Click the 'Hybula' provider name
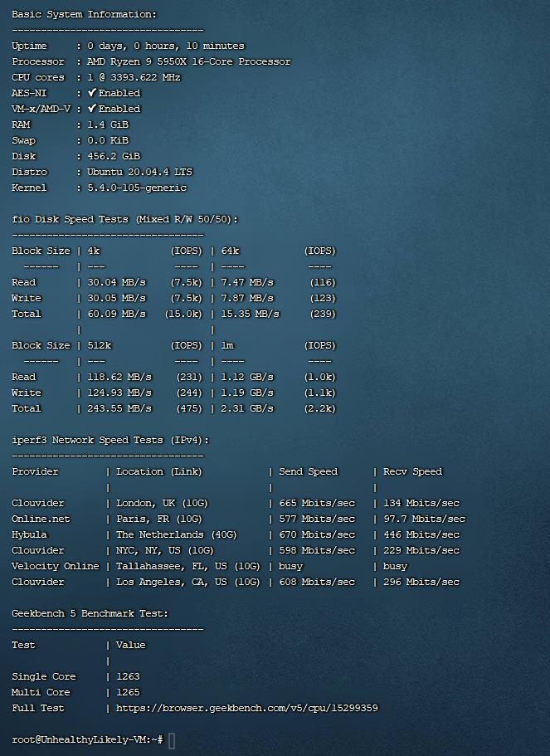The image size is (550, 756). coord(29,534)
